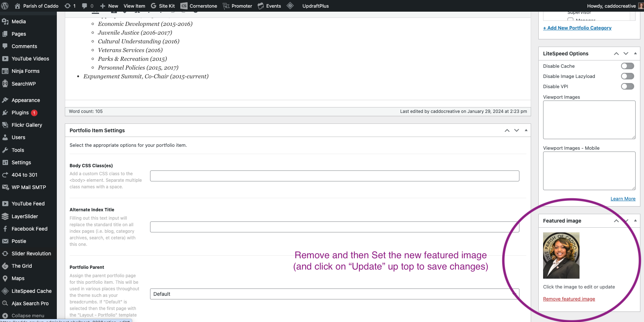Open Slider Revolution in the sidebar
Viewport: 644px width, 322px height.
point(31,254)
